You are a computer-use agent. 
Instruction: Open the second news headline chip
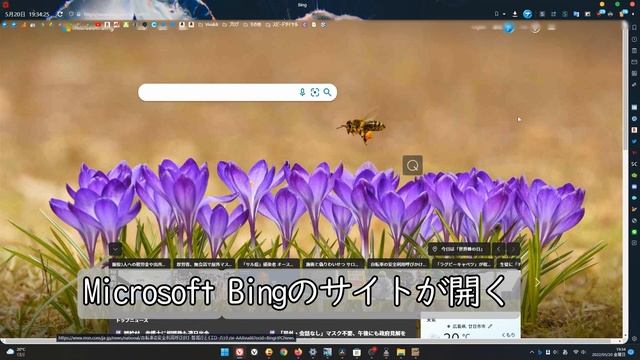(204, 264)
